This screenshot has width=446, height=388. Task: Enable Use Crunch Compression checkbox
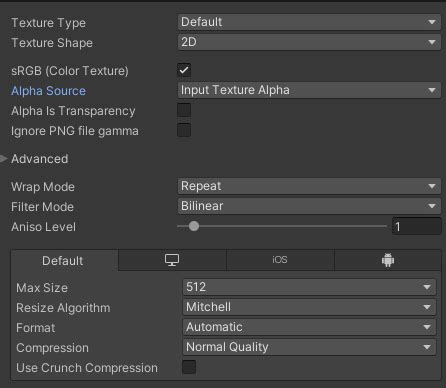[189, 367]
